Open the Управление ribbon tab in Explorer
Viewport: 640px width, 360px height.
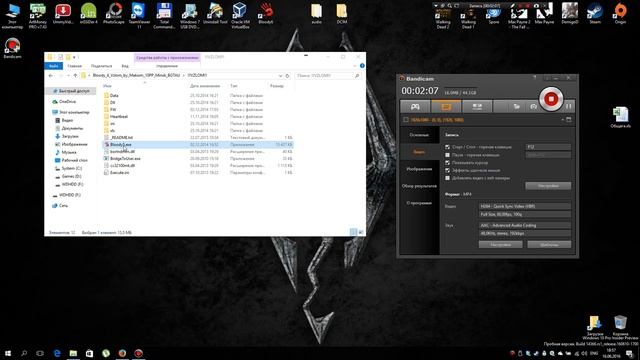click(x=167, y=66)
